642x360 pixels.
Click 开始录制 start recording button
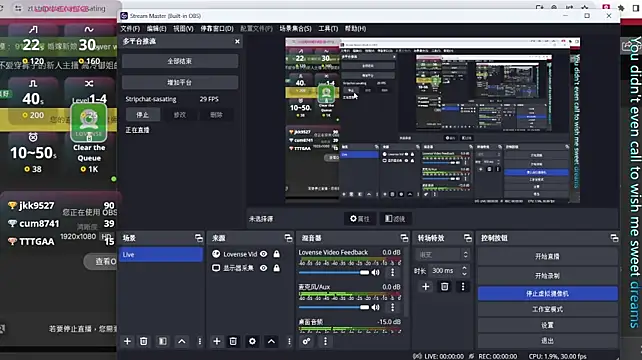pyautogui.click(x=547, y=276)
